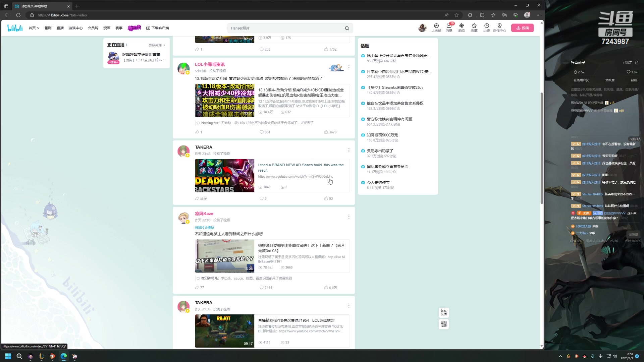Open a new browser tab
The image size is (644, 362).
[77, 6]
